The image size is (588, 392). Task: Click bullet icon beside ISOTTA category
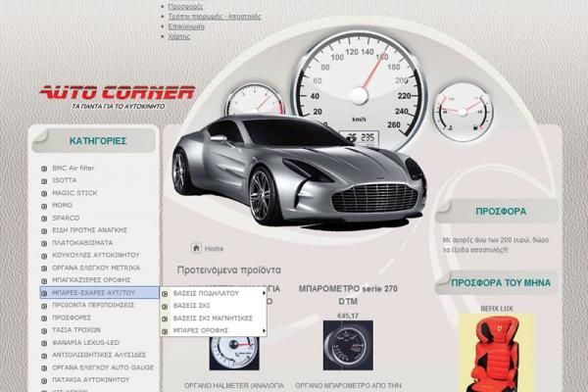tap(44, 181)
